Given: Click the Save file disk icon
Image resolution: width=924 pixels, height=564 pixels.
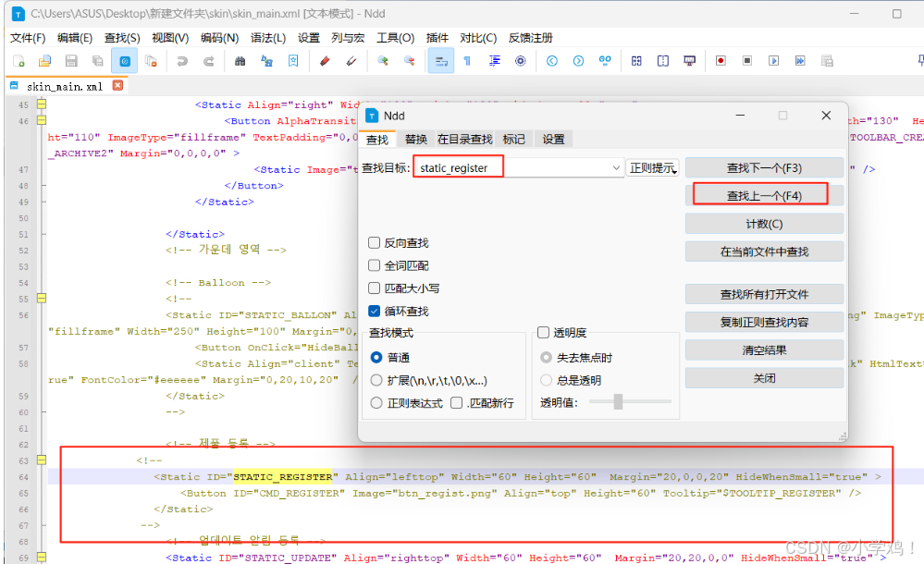Looking at the screenshot, I should click(71, 61).
